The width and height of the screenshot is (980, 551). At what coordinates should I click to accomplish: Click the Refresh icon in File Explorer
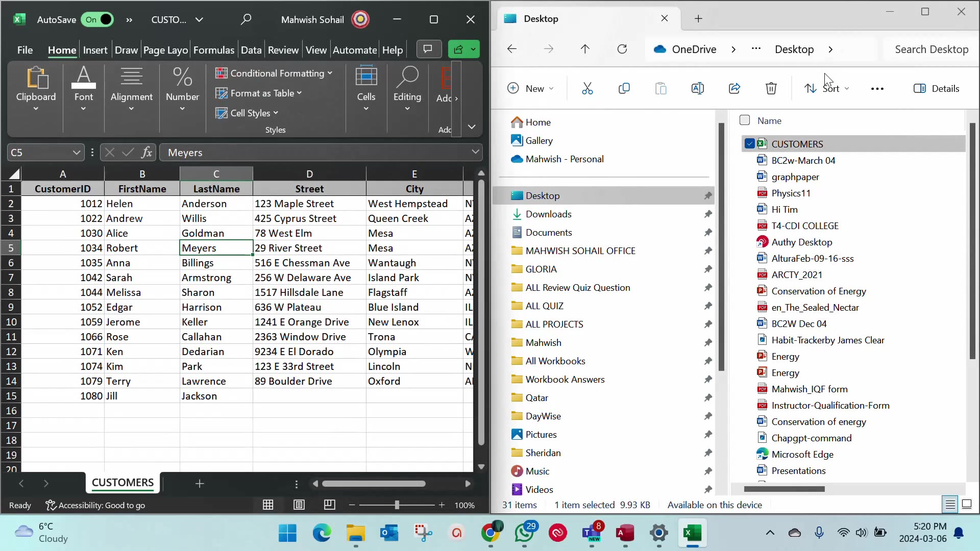pyautogui.click(x=622, y=49)
